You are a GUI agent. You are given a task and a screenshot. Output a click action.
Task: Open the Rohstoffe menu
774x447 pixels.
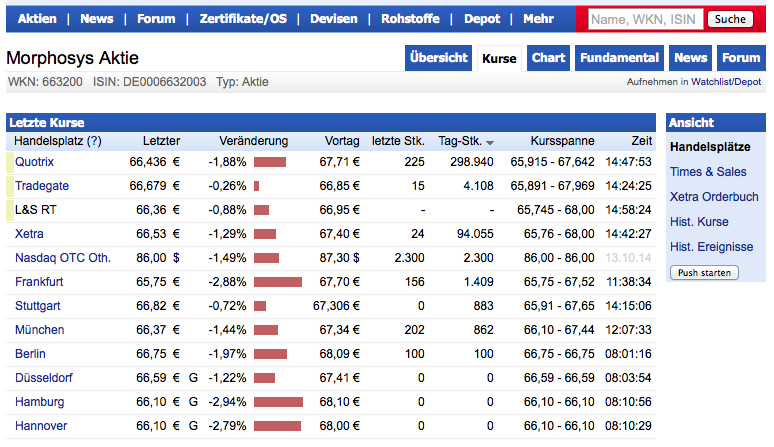click(x=410, y=19)
